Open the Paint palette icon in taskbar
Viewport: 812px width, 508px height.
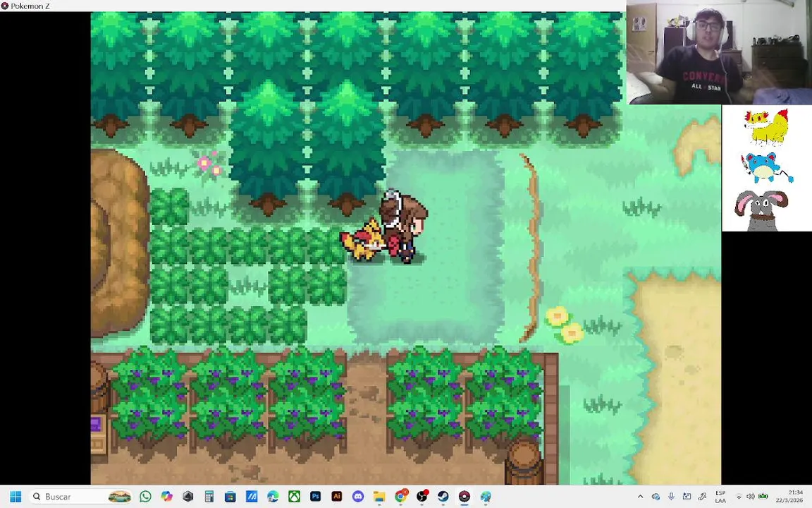pyautogui.click(x=486, y=497)
